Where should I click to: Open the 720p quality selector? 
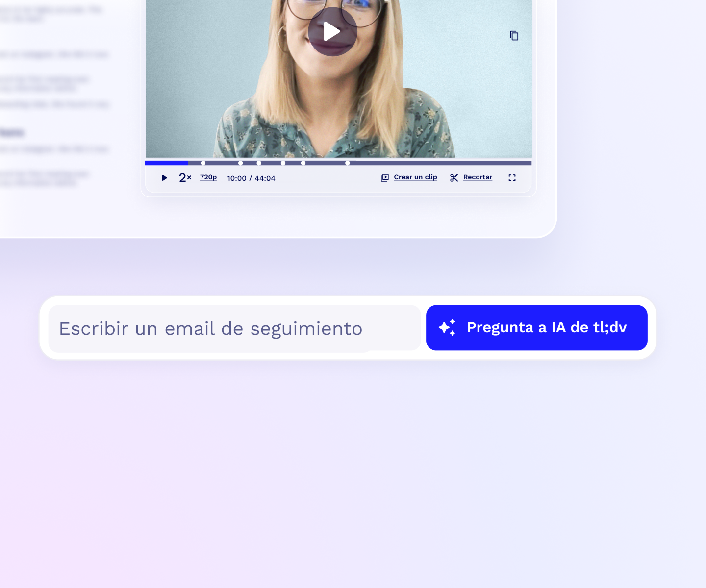[208, 177]
